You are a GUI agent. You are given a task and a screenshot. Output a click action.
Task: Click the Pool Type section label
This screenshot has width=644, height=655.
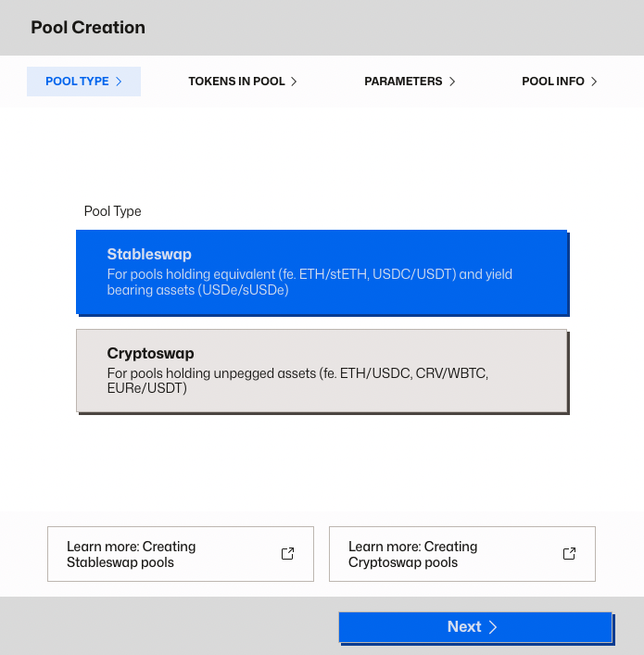coord(112,211)
